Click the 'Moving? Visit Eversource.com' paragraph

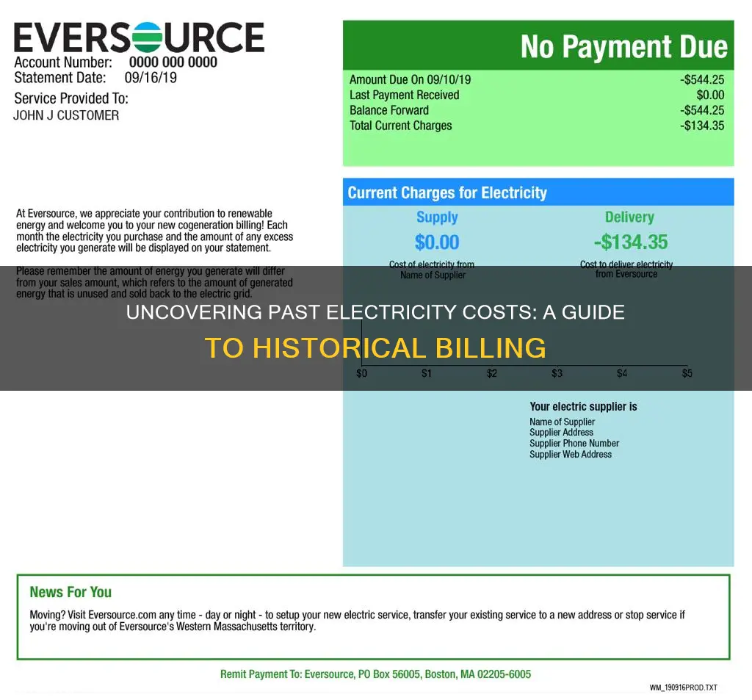tap(358, 621)
